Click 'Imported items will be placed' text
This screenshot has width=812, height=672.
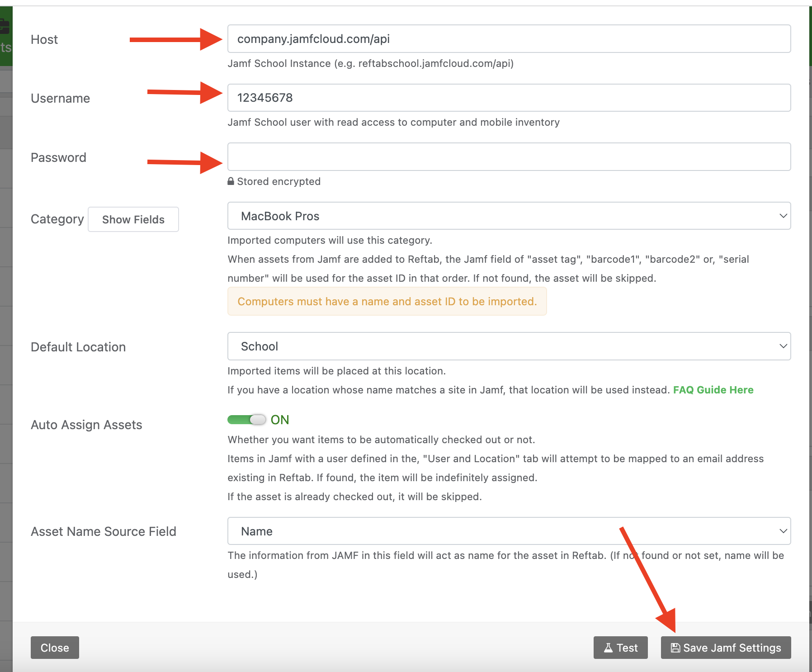[337, 371]
